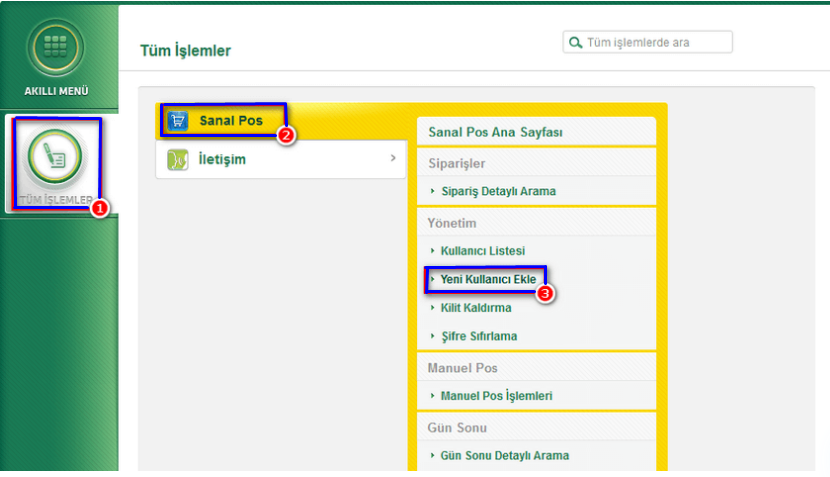Open Gün Sonu Detaylı Arama link
The width and height of the screenshot is (830, 477).
pos(504,455)
